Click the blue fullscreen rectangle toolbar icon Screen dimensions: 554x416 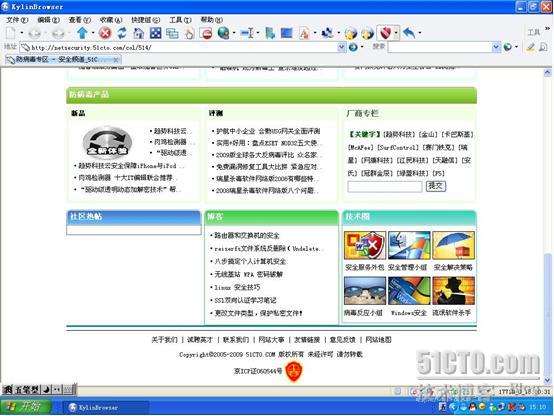coord(287,33)
